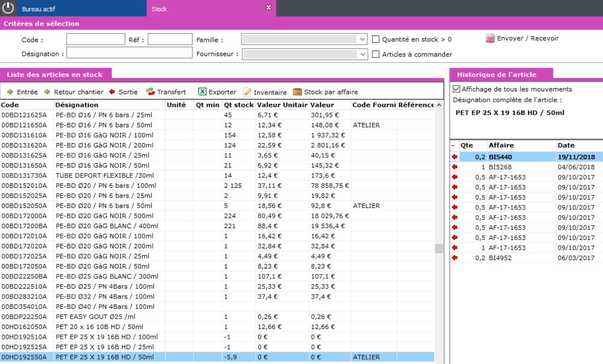Select history row dated 06/03/2017
The height and width of the screenshot is (364, 603).
tap(527, 258)
